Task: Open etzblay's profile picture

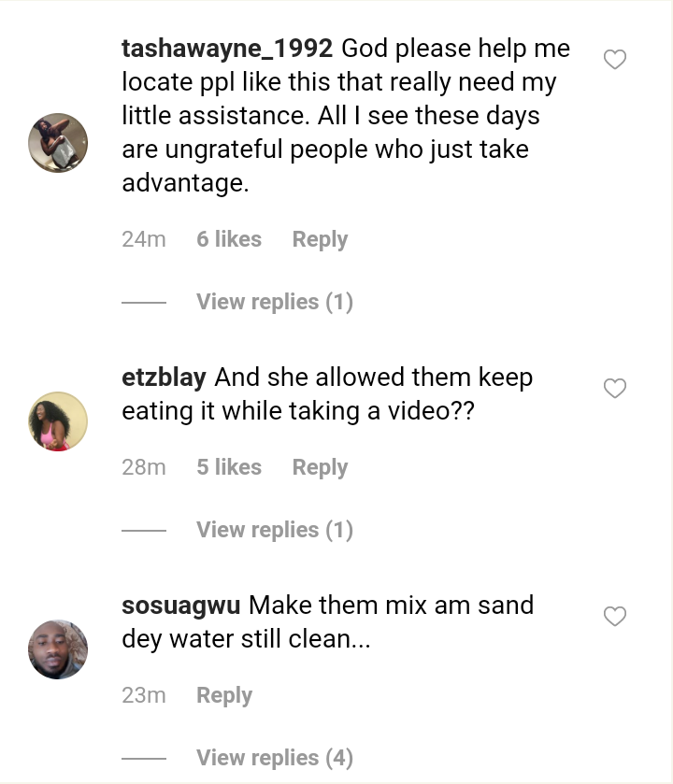Action: (x=58, y=421)
